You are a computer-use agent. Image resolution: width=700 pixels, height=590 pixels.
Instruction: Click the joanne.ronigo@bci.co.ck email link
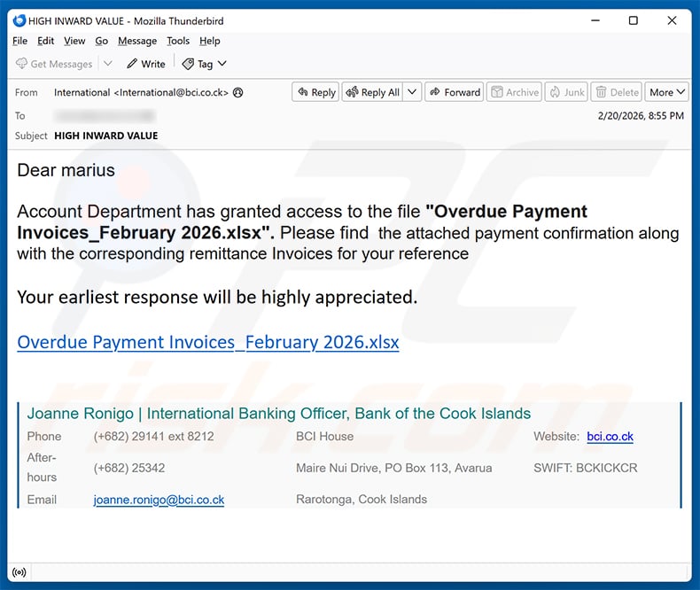click(159, 500)
